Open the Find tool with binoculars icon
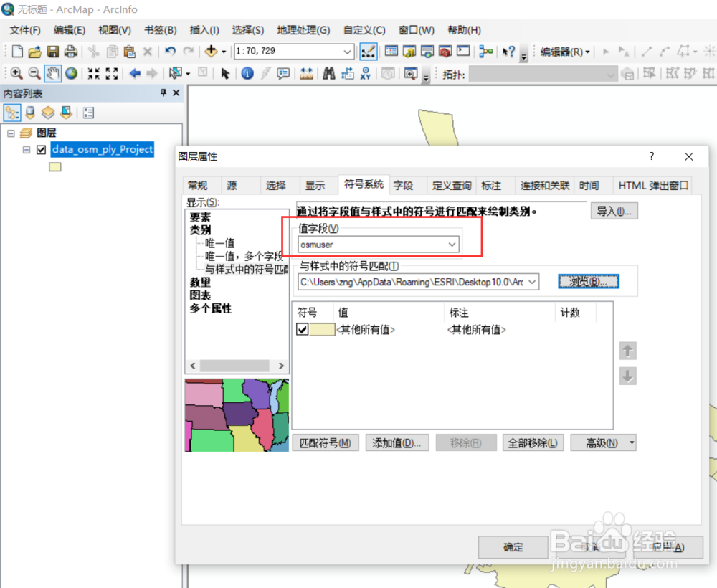 pyautogui.click(x=329, y=73)
